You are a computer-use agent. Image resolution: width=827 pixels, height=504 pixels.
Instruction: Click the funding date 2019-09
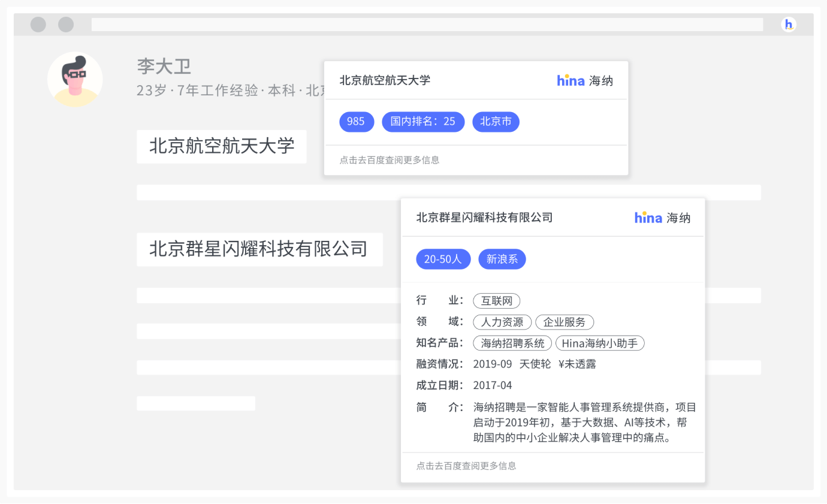(493, 364)
